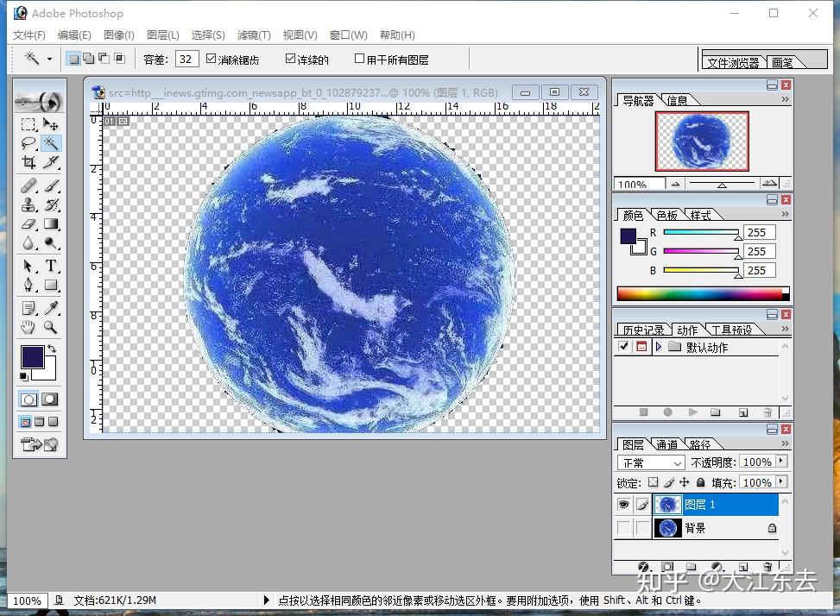Viewport: 840px width, 616px height.
Task: Select the Crop tool
Action: point(29,161)
